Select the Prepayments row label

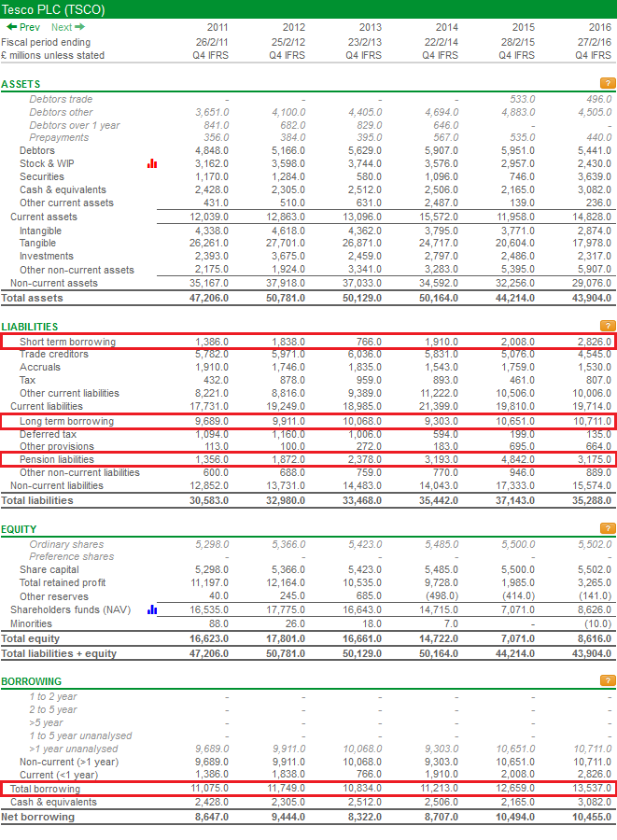59,137
